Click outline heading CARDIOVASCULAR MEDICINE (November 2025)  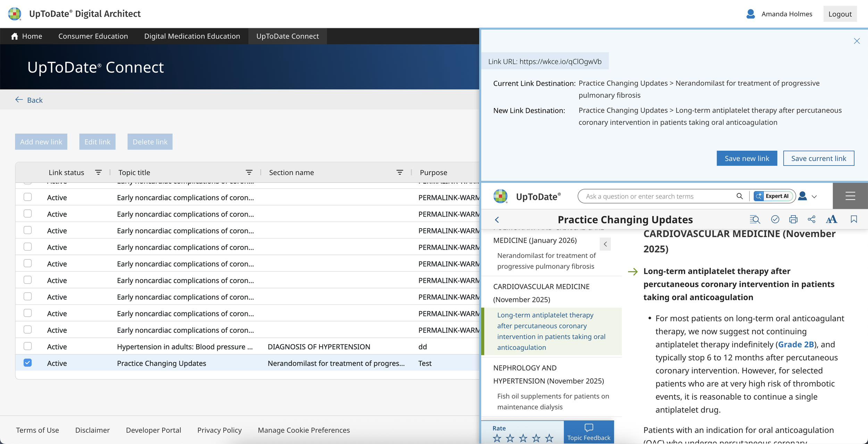541,293
